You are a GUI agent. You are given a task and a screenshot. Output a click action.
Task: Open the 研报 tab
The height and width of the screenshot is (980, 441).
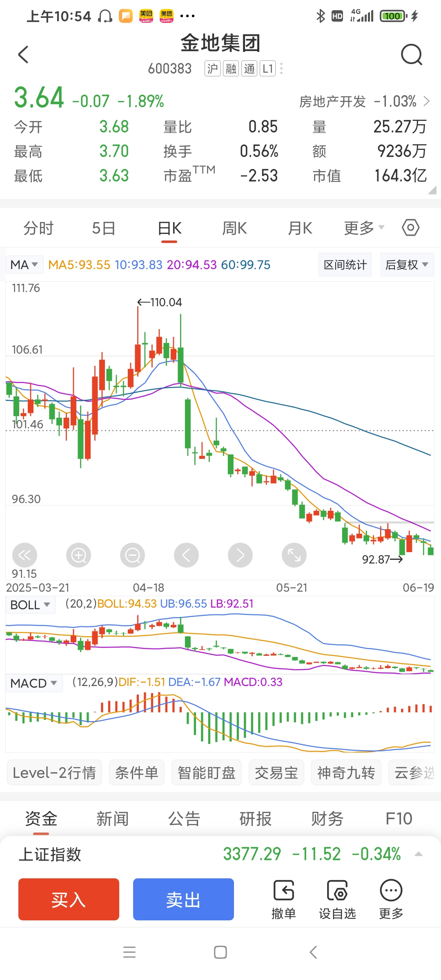pos(256,818)
